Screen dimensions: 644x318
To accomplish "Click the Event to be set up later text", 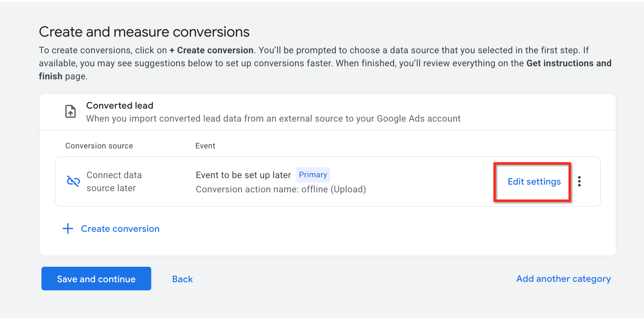I will tap(244, 175).
